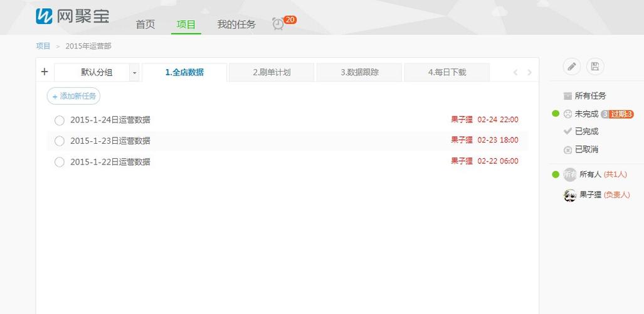Mark 2015-1-24日运营数据 task as complete
The width and height of the screenshot is (644, 314).
pos(60,120)
